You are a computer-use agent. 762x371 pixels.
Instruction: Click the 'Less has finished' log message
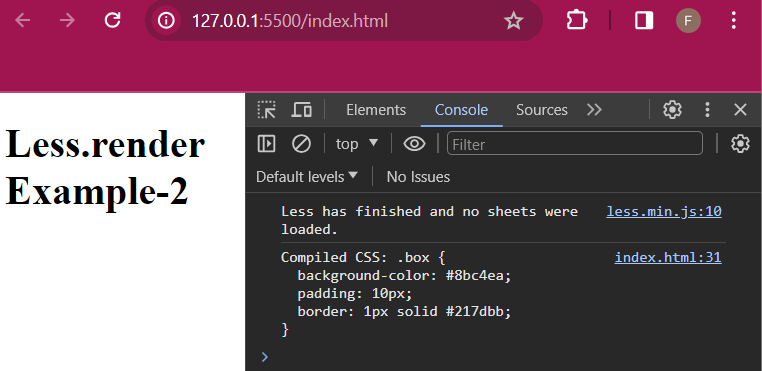tap(429, 220)
